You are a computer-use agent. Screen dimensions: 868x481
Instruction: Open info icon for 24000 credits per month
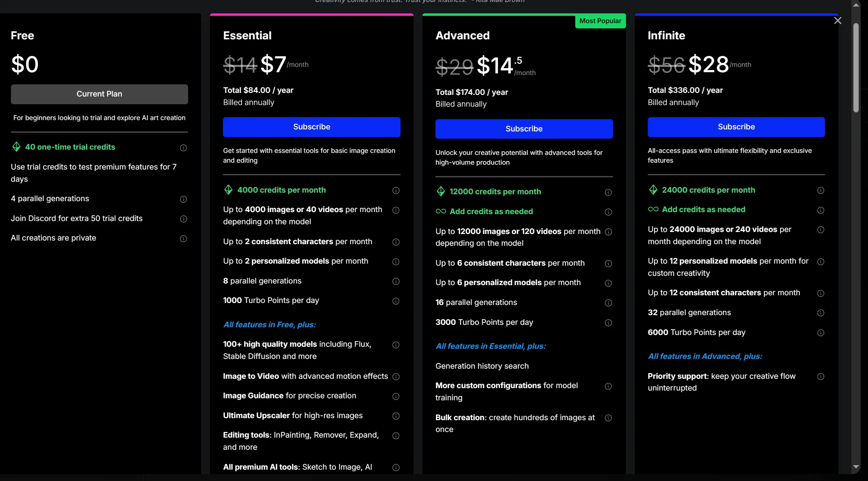[x=821, y=191]
